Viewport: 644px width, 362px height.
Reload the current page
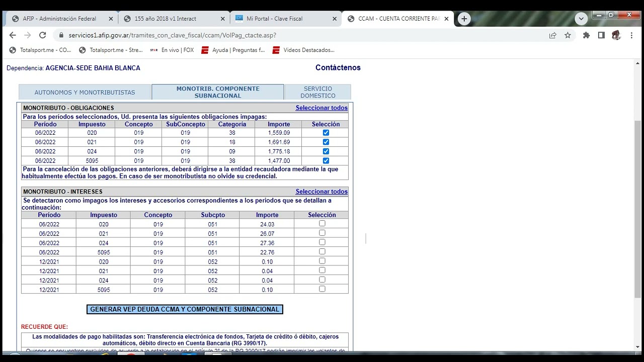(x=43, y=35)
